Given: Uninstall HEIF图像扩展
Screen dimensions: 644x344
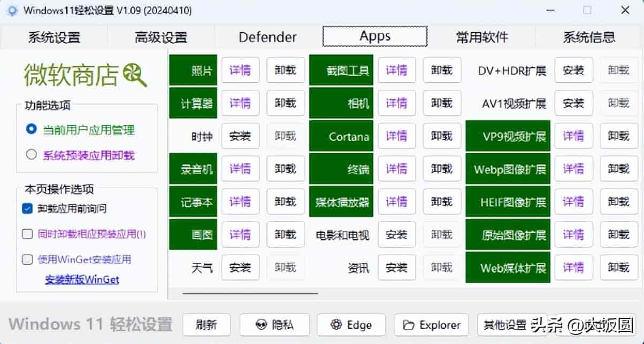Looking at the screenshot, I should point(619,201).
